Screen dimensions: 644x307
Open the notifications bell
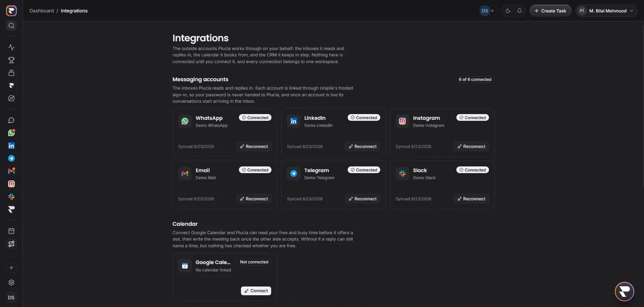pyautogui.click(x=519, y=11)
